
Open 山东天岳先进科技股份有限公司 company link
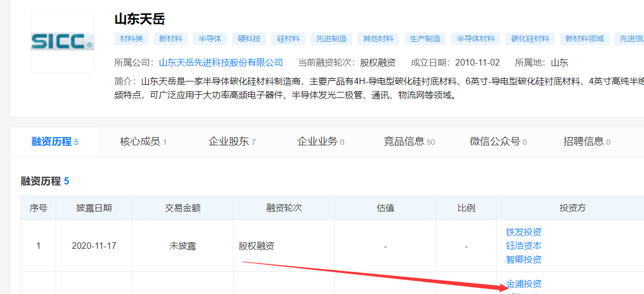pyautogui.click(x=220, y=63)
